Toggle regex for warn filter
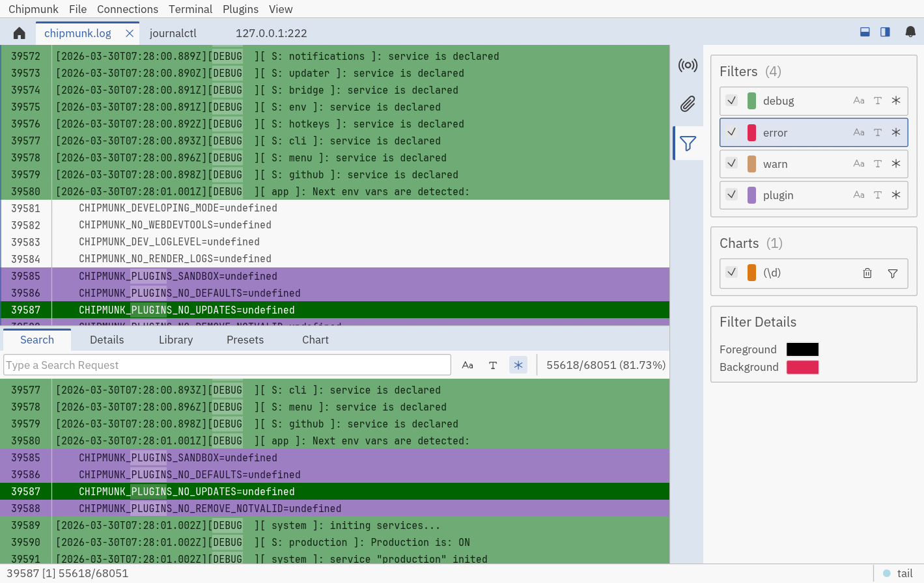Viewport: 924px width, 583px height. [x=896, y=164]
